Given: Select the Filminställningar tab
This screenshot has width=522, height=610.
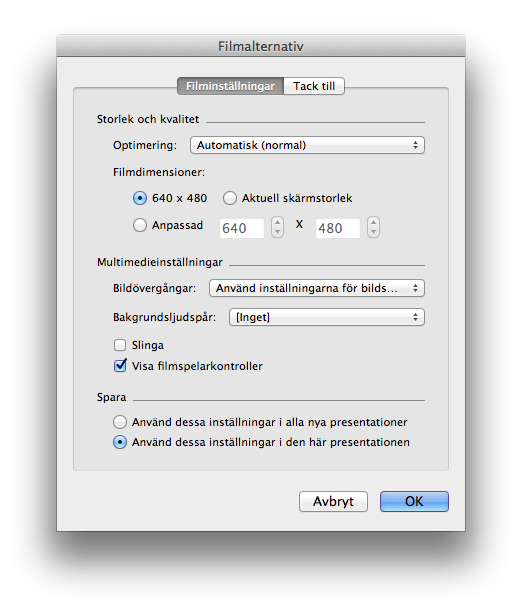Looking at the screenshot, I should click(230, 86).
